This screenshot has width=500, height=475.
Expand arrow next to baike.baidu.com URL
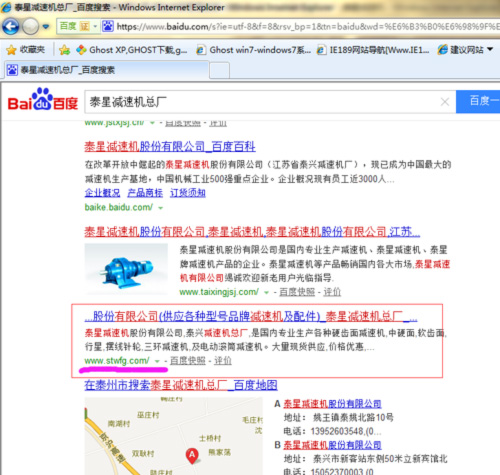(161, 208)
